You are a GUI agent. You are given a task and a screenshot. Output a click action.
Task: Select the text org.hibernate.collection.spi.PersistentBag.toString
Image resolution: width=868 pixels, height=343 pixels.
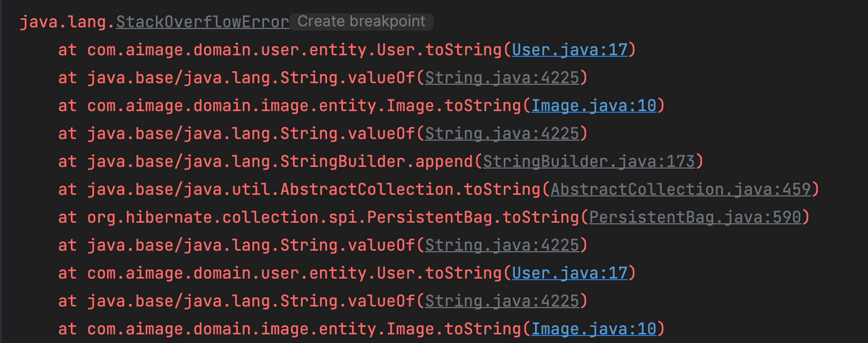coord(333,217)
